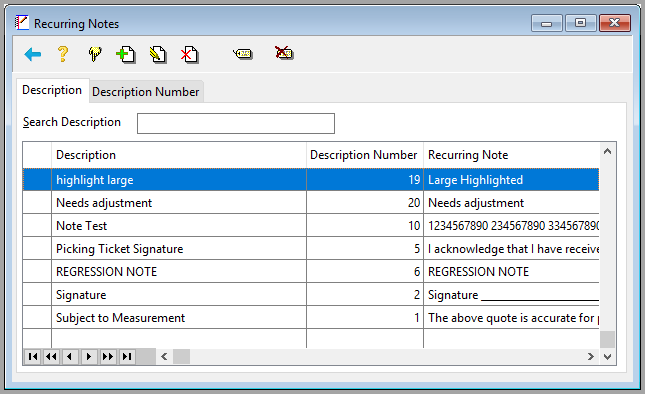Minimize the Recurring Notes window
Image resolution: width=645 pixels, height=394 pixels.
[547, 23]
